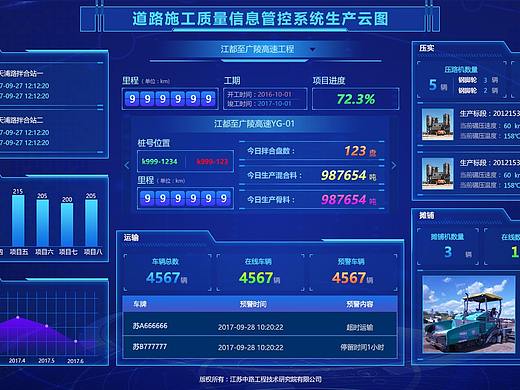Open the upper roller thumbnail in 压实 panel
The height and width of the screenshot is (390, 520).
click(438, 124)
